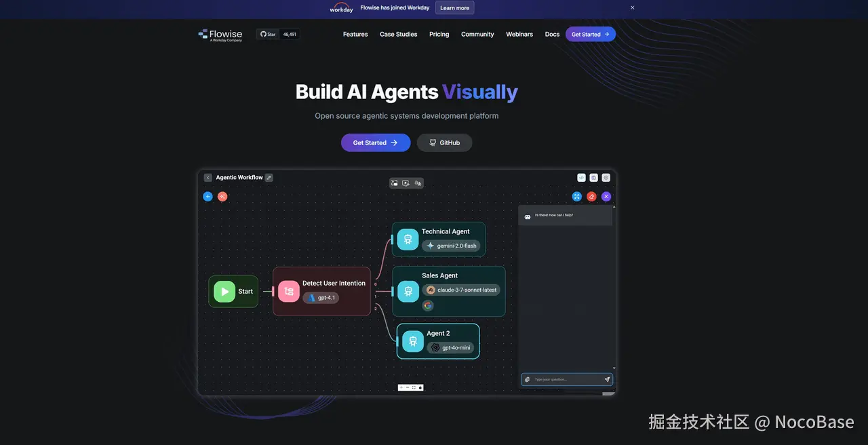Click the Technical Agent node title
This screenshot has height=445, width=868.
(446, 231)
